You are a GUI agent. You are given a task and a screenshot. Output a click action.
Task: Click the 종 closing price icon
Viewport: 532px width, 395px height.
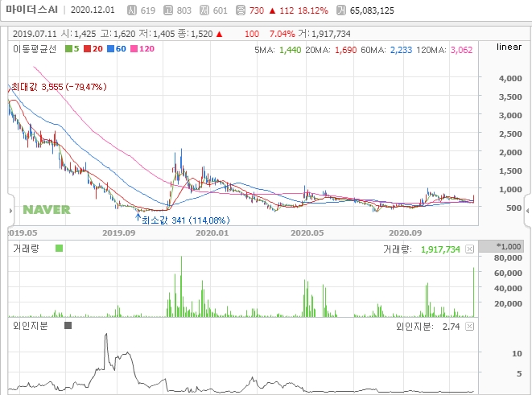[x=240, y=10]
